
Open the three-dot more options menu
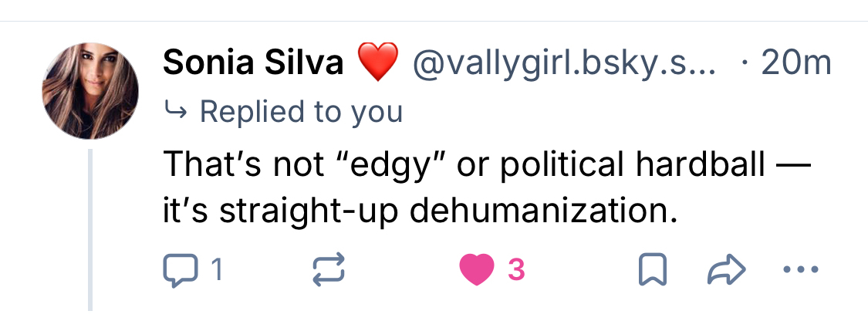point(799,269)
